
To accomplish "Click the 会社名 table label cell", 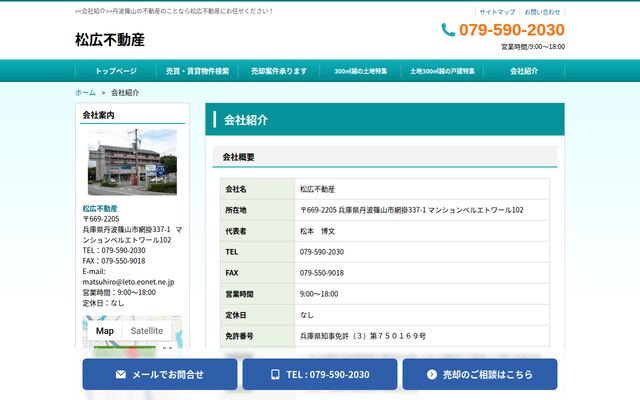I will [x=257, y=189].
